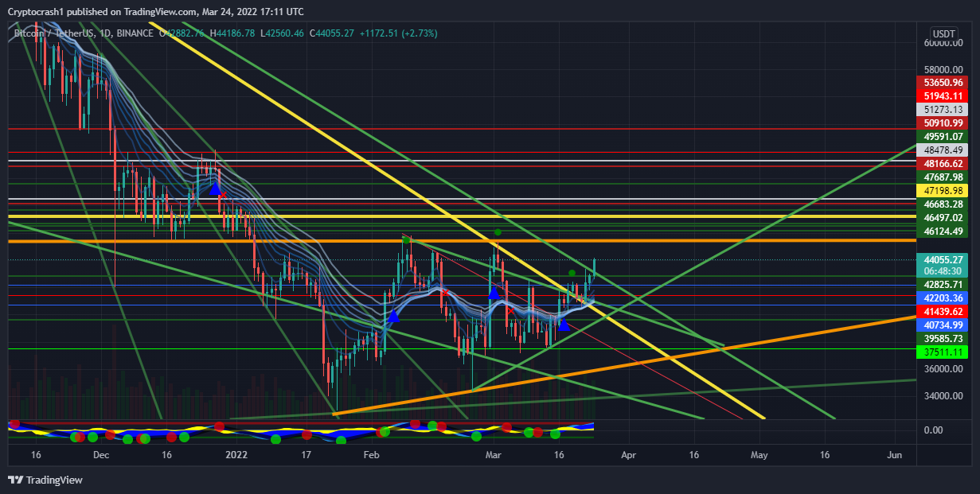
Task: Select the 46683.28 price label
Action: pos(943,204)
